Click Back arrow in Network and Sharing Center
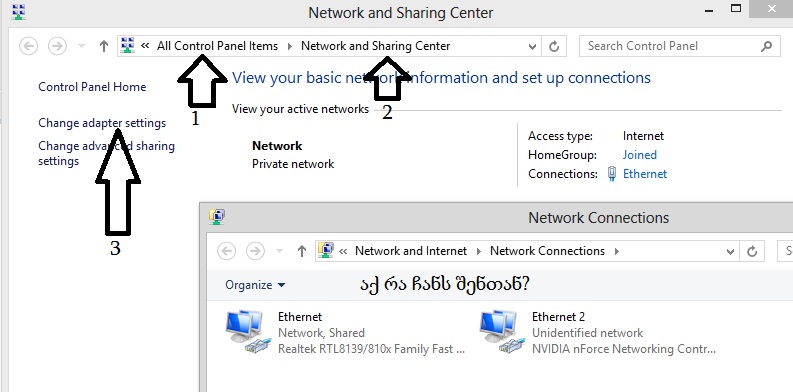Screen dimensions: 793x392 click(28, 47)
